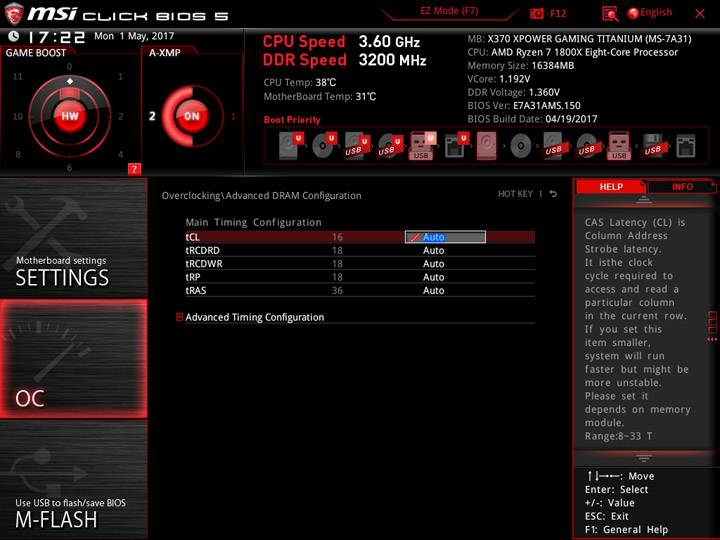Open the OC overclocking section
The width and height of the screenshot is (720, 540).
(73, 359)
